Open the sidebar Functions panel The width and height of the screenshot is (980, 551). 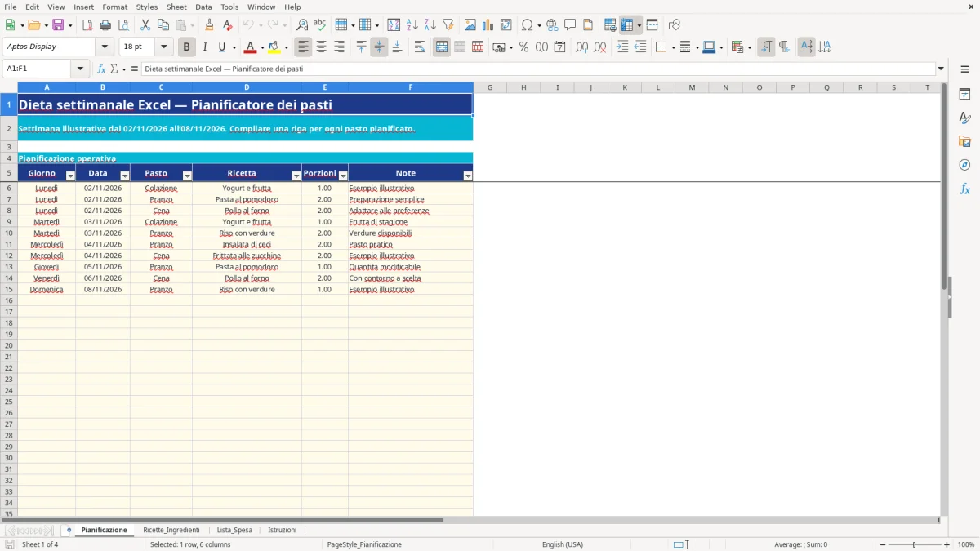point(964,189)
